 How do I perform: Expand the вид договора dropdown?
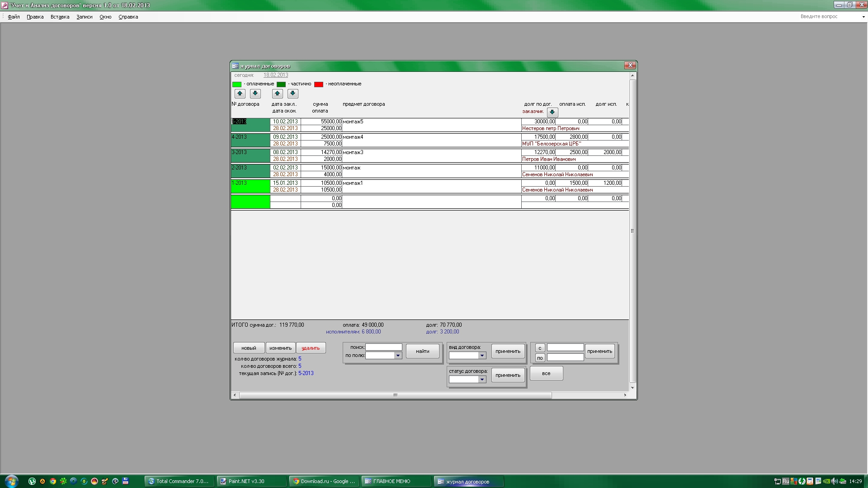click(482, 356)
